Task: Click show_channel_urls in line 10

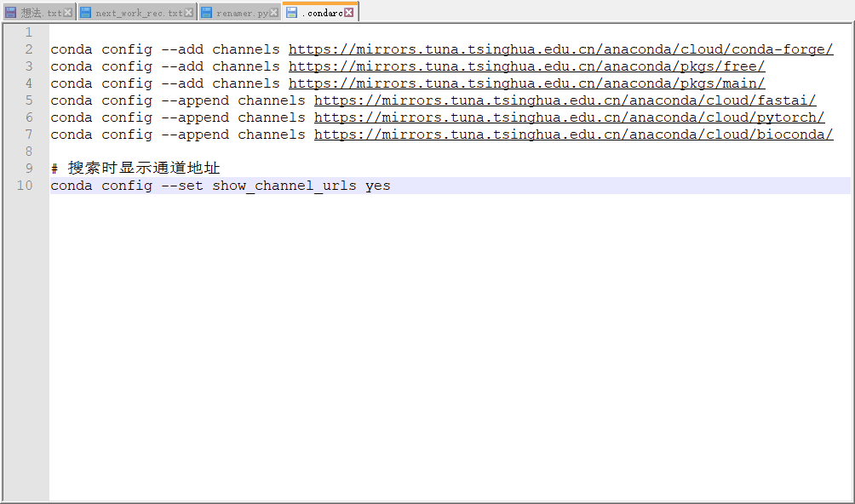Action: click(284, 186)
